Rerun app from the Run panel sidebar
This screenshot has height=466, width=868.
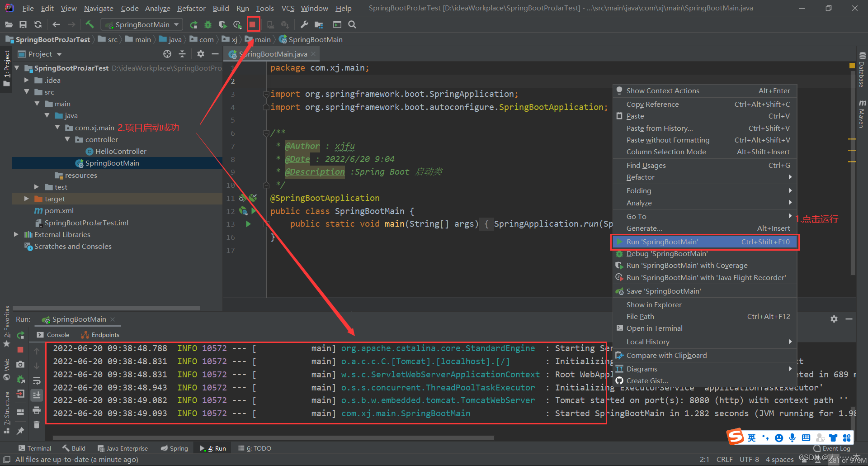coord(20,335)
